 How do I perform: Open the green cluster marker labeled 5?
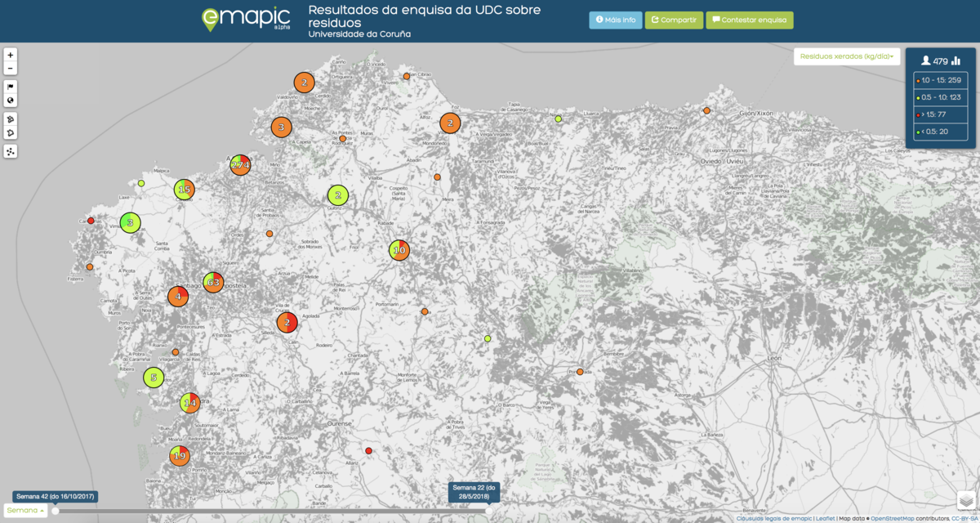154,378
